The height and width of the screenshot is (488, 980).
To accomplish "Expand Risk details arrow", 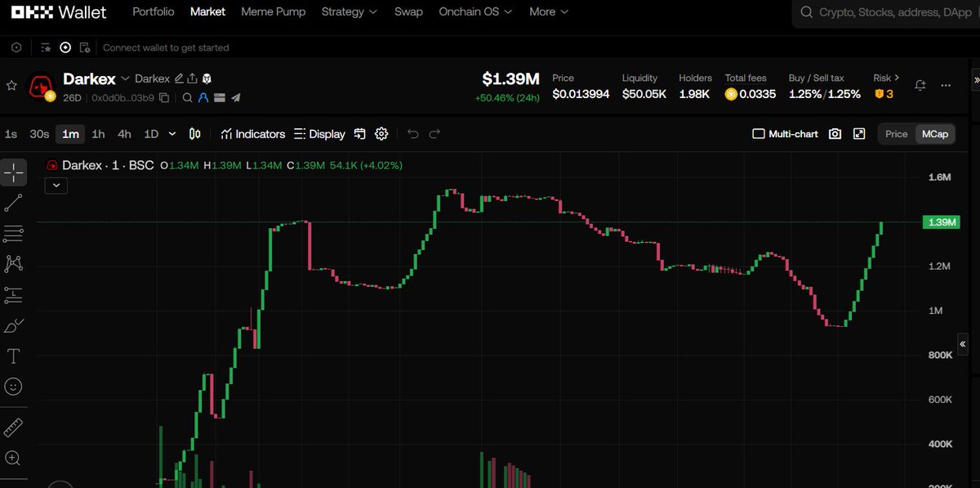I will coord(897,78).
